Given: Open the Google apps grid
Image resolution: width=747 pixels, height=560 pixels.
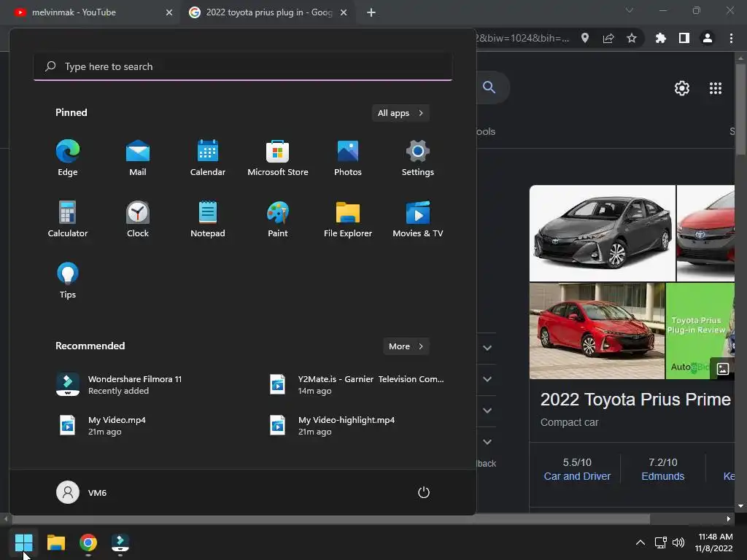Looking at the screenshot, I should point(716,88).
